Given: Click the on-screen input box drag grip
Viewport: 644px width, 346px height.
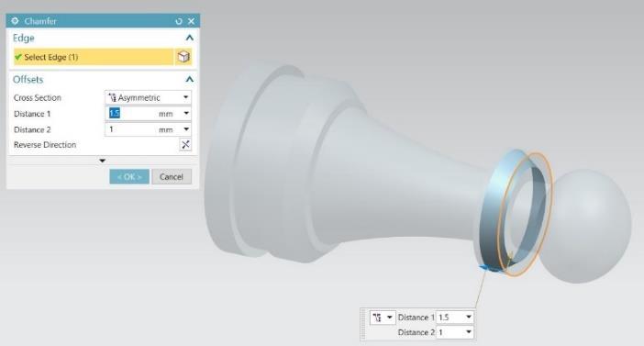Looking at the screenshot, I should click(x=363, y=325).
